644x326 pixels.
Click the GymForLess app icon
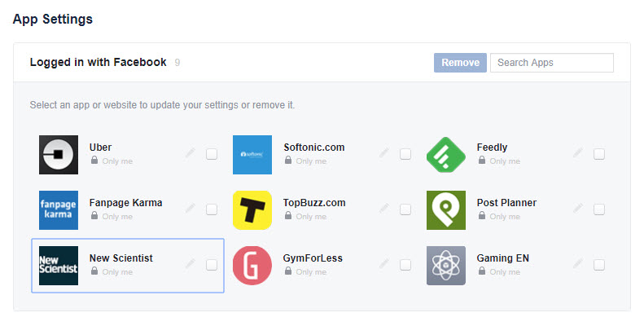(252, 266)
